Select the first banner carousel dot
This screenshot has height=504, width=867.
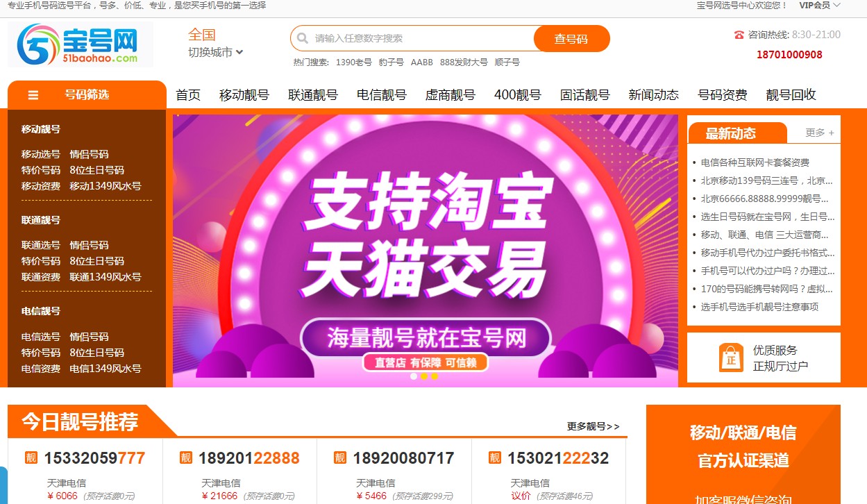414,376
